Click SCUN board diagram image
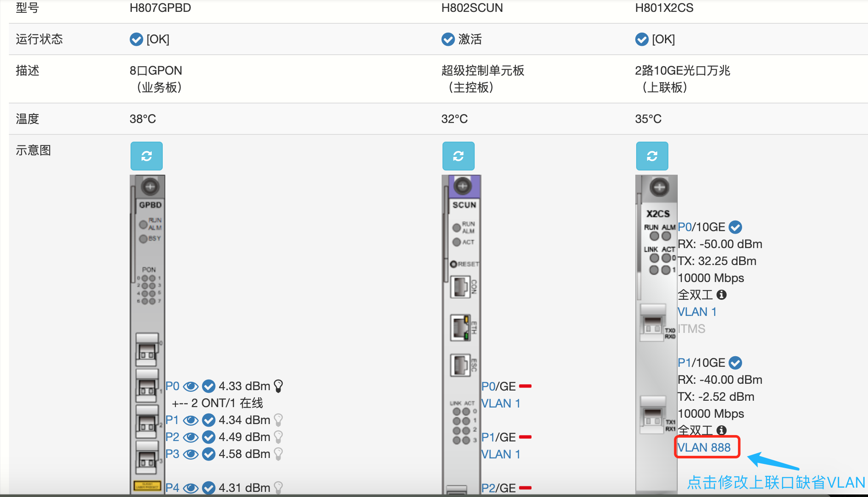868x497 pixels. 462,334
